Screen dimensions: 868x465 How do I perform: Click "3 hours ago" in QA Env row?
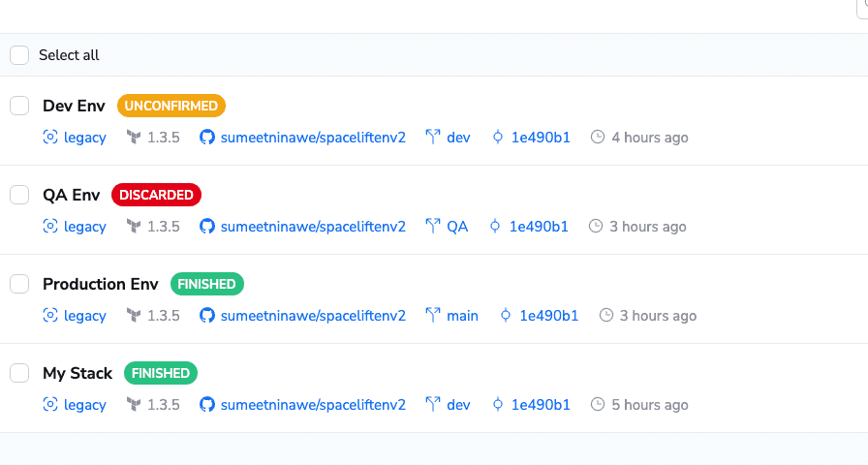click(x=648, y=227)
